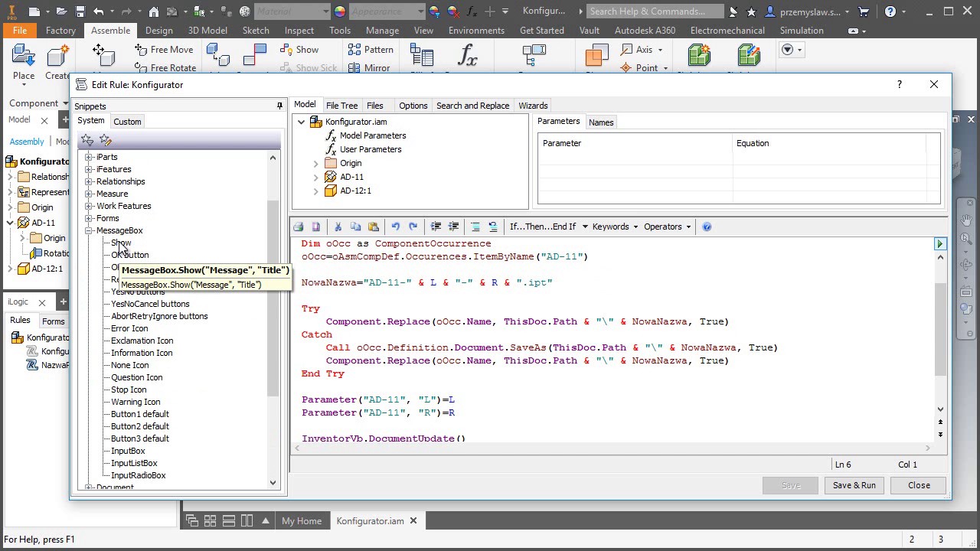Click the Snippets list vertical scrollbar
The image size is (980, 551).
tap(273, 298)
